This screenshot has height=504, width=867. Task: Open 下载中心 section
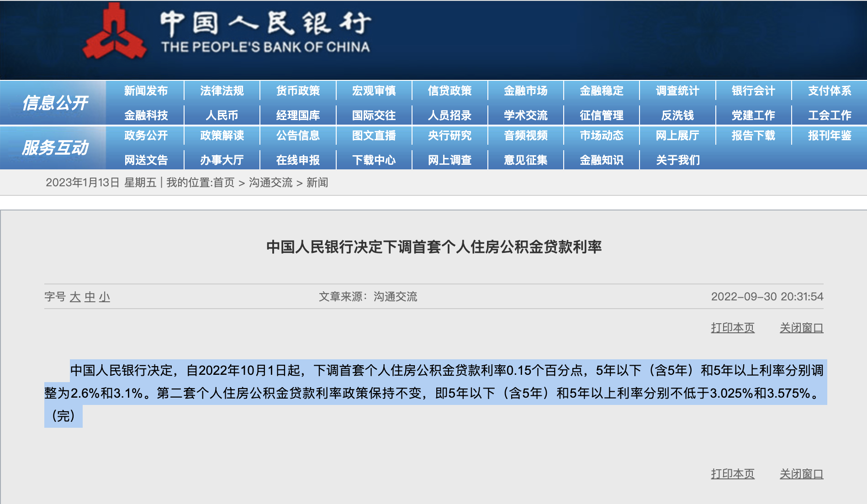pyautogui.click(x=374, y=160)
